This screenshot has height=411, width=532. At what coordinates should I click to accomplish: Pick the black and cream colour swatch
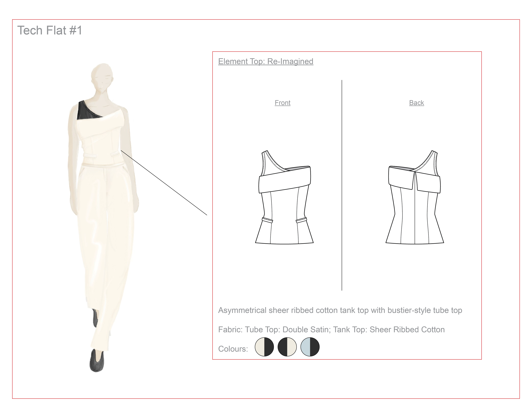287,347
